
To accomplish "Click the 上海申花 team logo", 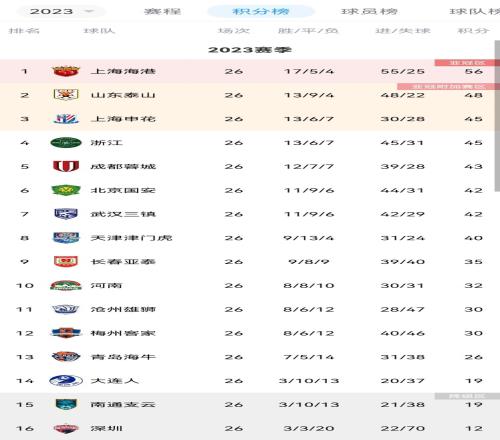I will point(66,119).
